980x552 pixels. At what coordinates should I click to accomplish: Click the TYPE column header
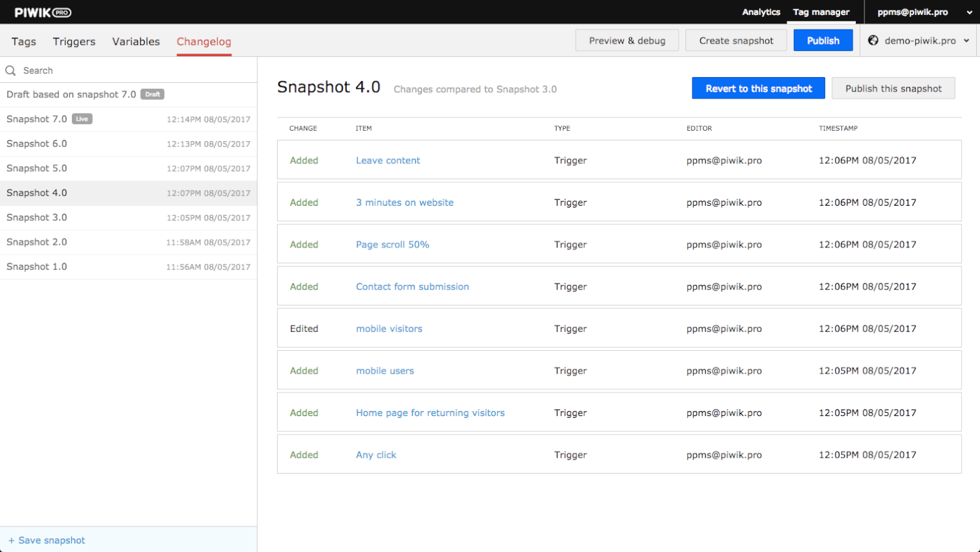562,129
